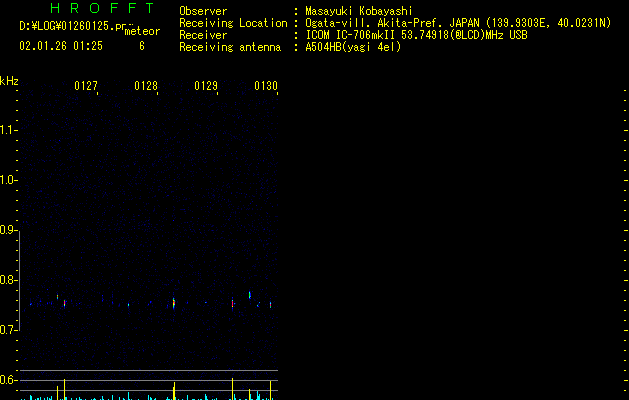
Task: Click the 1.1 kHz axis tick label
Action: 8,130
